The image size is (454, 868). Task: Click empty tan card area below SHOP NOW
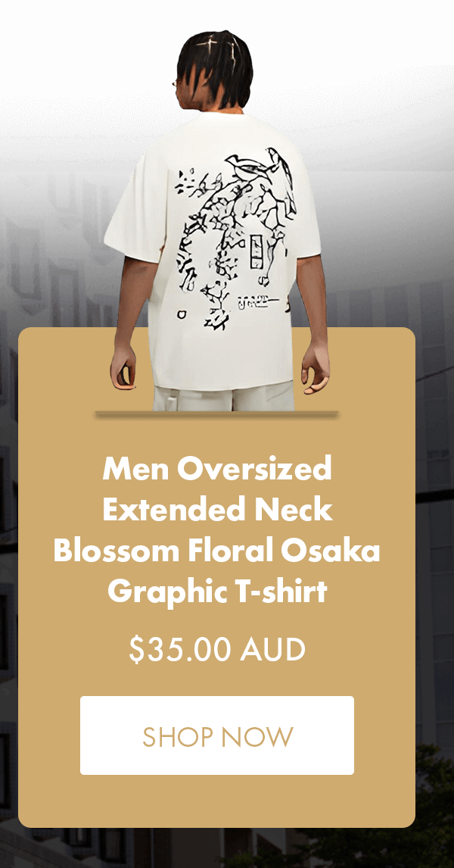[x=216, y=800]
